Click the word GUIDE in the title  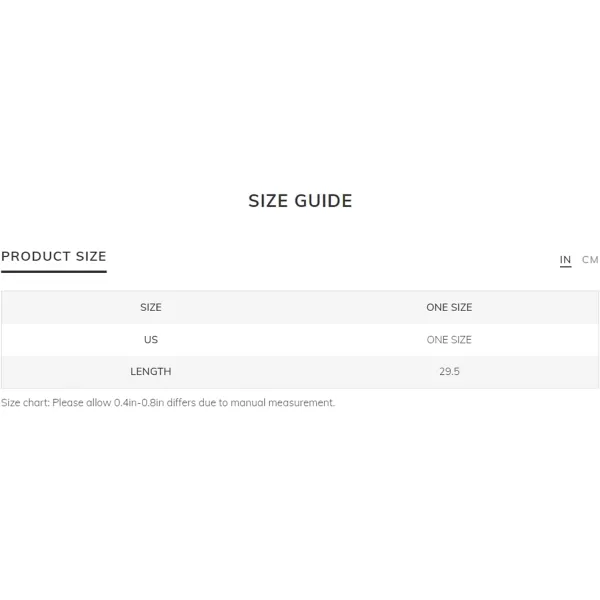(x=323, y=201)
